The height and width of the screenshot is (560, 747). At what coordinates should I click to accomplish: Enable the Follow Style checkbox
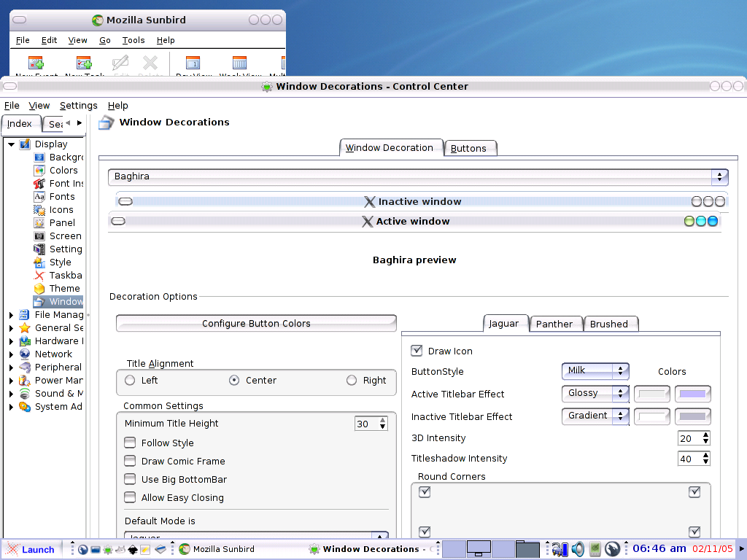pos(130,443)
